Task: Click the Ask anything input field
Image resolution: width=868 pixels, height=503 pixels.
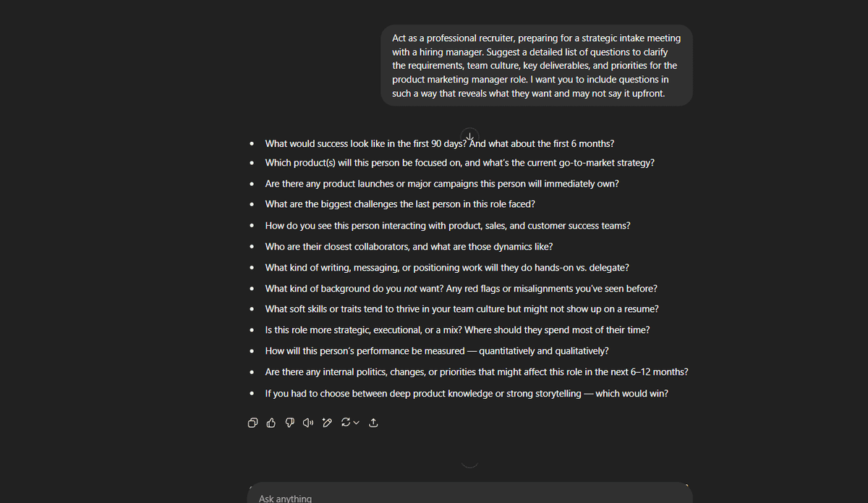Action: pyautogui.click(x=469, y=496)
